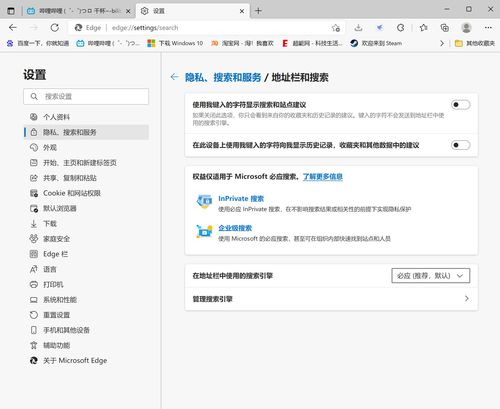
Task: Reload the page with the refresh icon
Action: [x=55, y=28]
